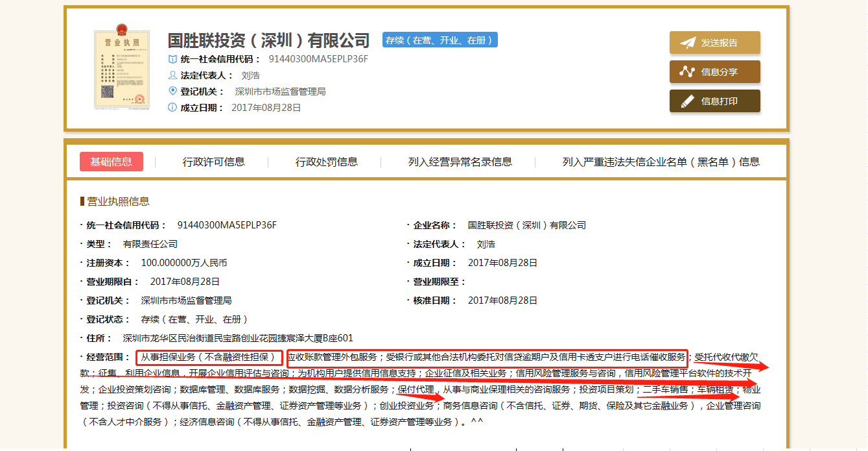The height and width of the screenshot is (451, 868).
Task: Click the 营业期限自 date value
Action: [185, 282]
